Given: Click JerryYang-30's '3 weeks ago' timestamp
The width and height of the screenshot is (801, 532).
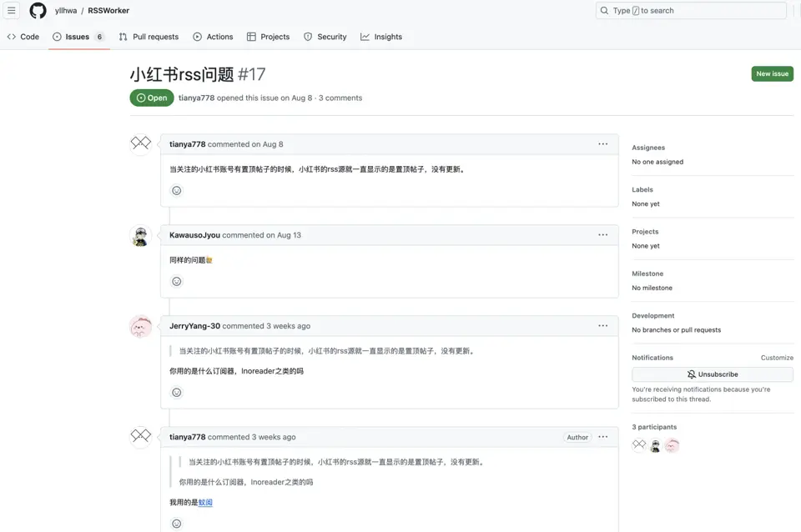Looking at the screenshot, I should (288, 326).
